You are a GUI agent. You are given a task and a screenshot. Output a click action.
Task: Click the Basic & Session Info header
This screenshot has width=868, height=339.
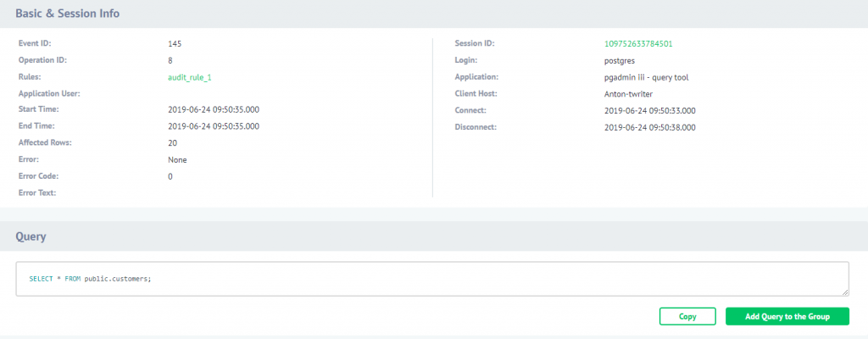(x=68, y=14)
